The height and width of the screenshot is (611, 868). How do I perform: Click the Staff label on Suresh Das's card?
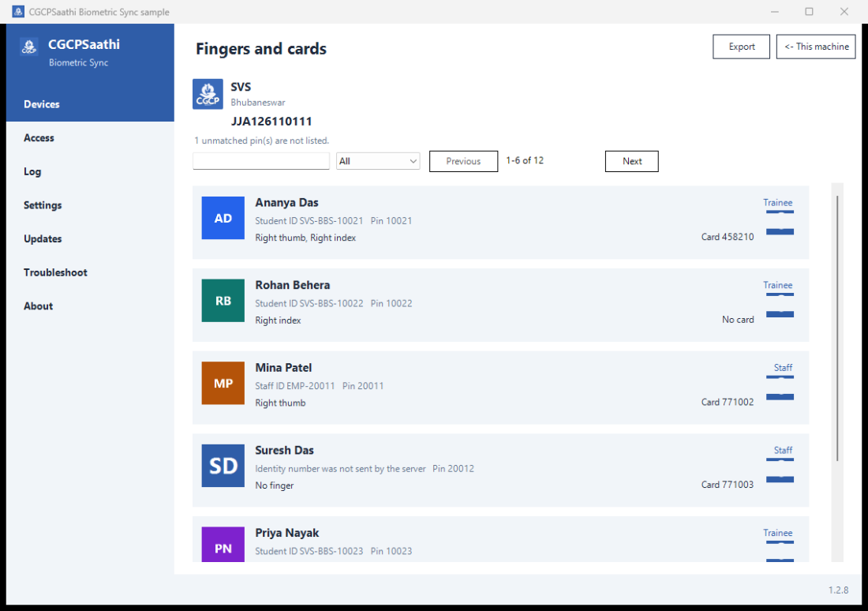point(783,451)
